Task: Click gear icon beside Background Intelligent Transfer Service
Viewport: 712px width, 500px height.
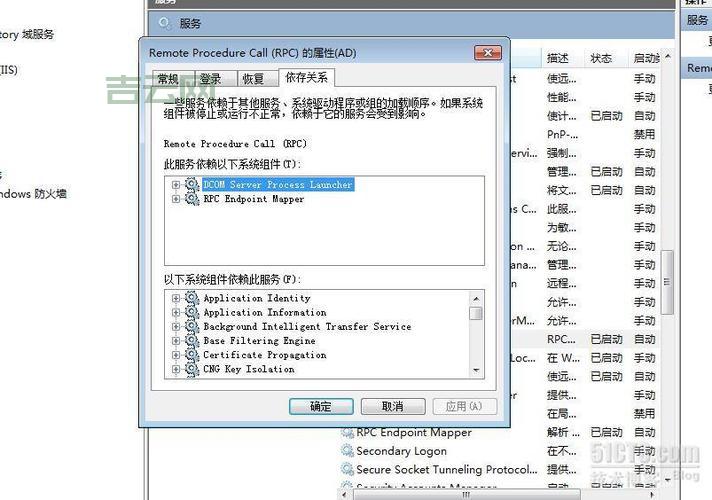Action: pyautogui.click(x=192, y=327)
